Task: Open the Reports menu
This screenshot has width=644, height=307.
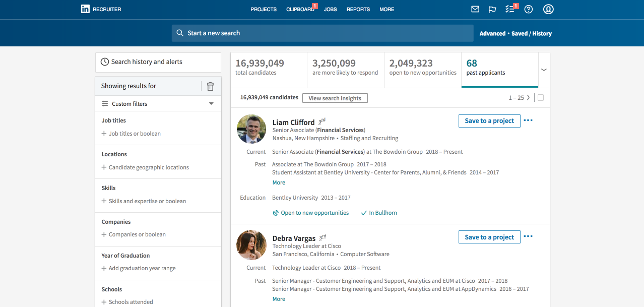Action: 358,10
